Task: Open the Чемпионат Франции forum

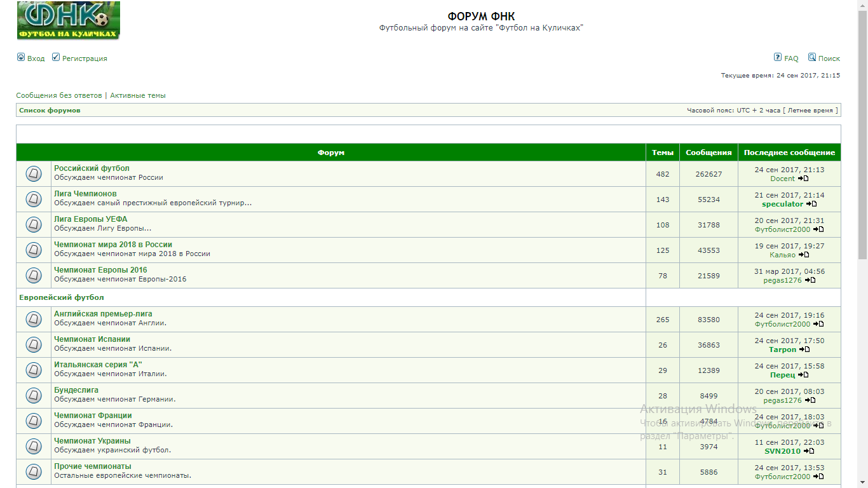Action: pos(93,416)
